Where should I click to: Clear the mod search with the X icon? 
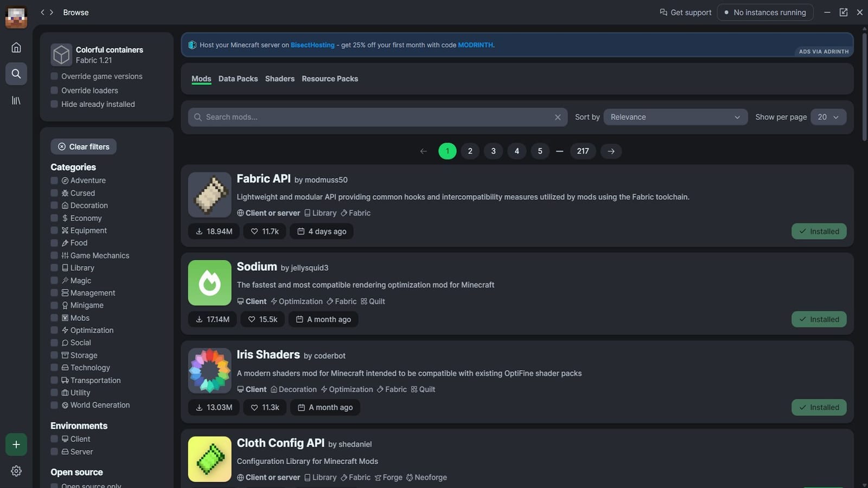pos(558,117)
